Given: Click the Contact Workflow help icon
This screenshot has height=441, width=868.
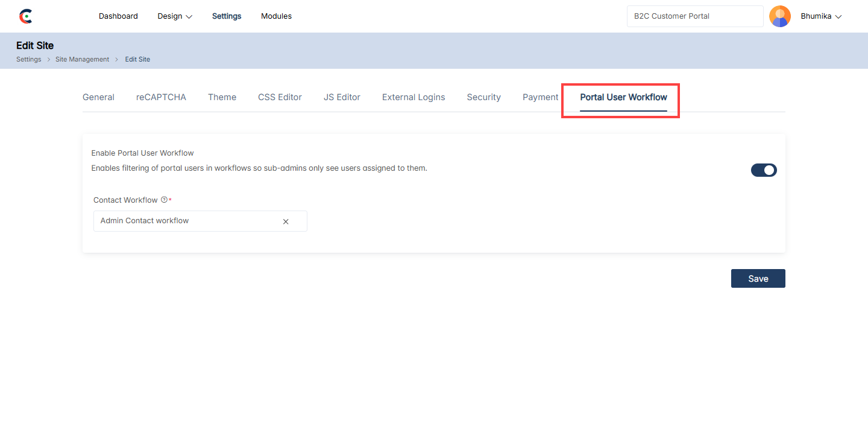Looking at the screenshot, I should tap(164, 200).
